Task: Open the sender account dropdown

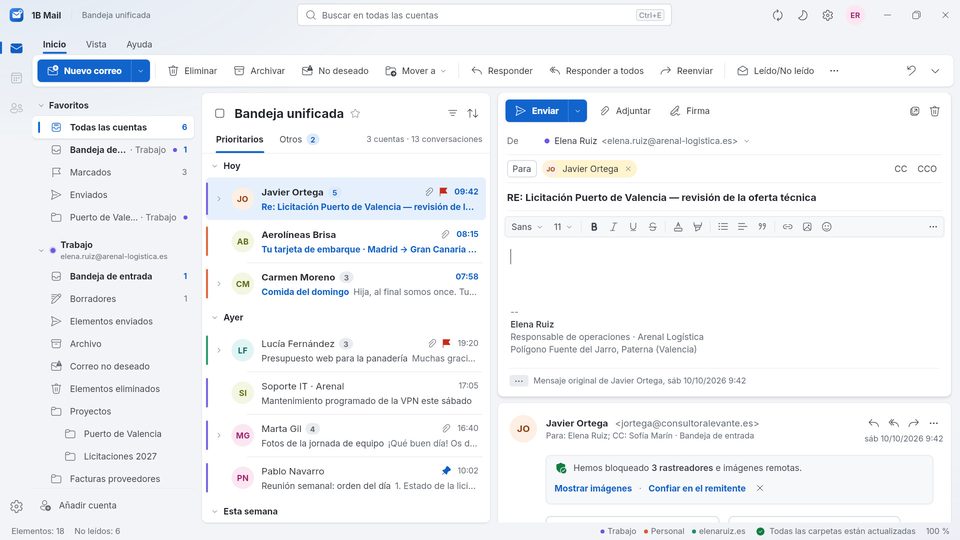Action: coord(747,141)
